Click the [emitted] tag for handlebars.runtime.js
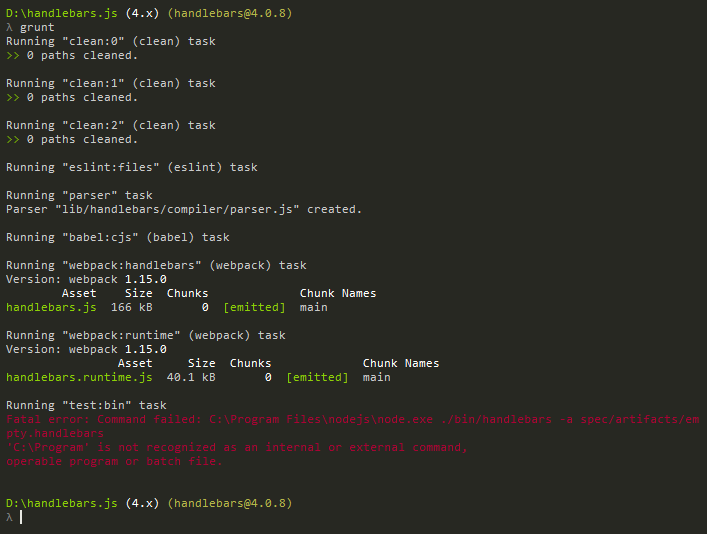This screenshot has width=707, height=534. (x=317, y=377)
